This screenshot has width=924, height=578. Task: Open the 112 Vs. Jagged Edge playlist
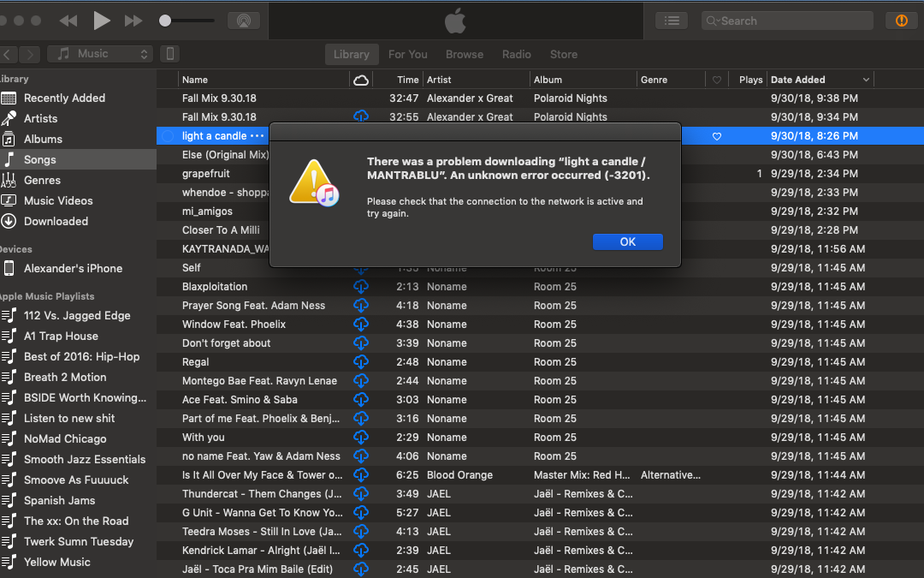tap(78, 315)
